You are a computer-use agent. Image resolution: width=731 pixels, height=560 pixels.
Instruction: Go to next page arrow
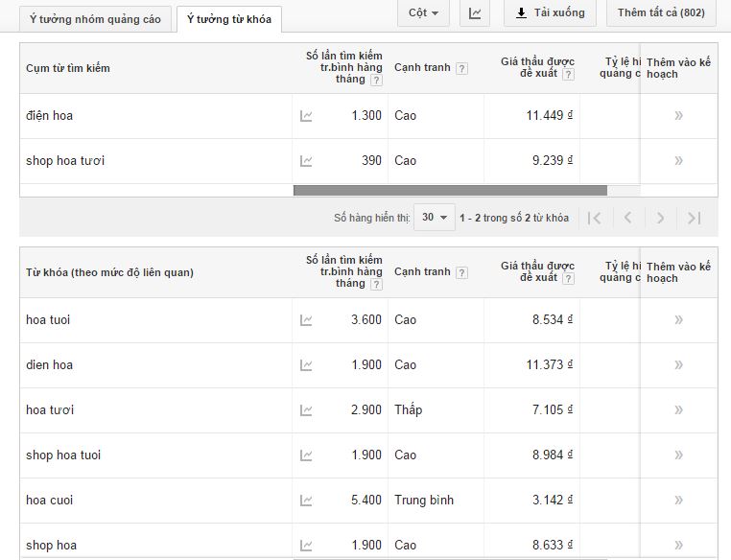click(x=660, y=218)
